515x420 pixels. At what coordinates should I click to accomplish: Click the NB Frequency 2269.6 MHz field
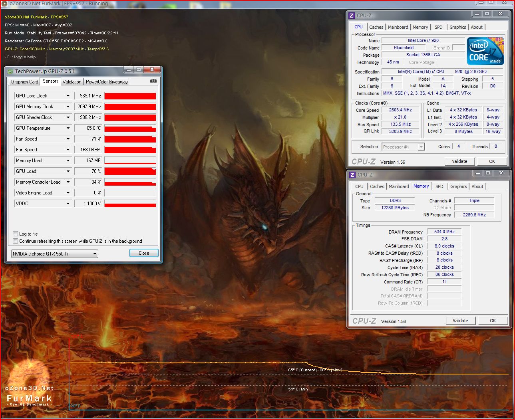(474, 215)
